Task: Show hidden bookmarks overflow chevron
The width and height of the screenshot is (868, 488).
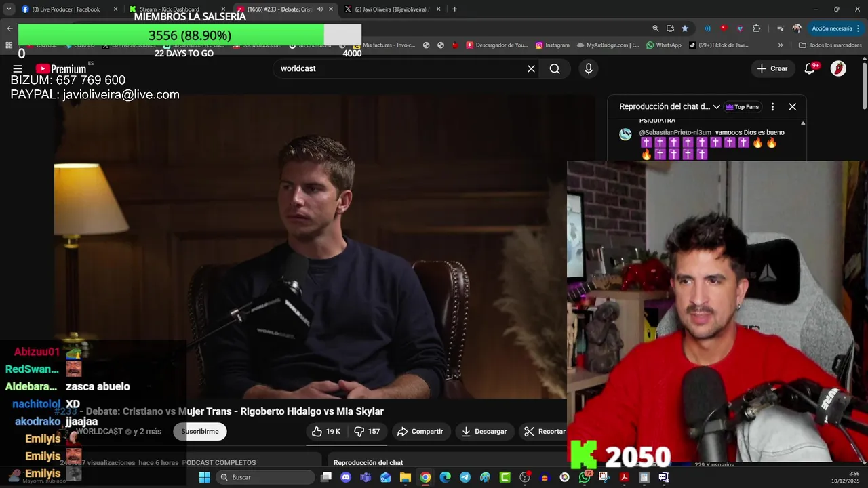Action: (781, 45)
